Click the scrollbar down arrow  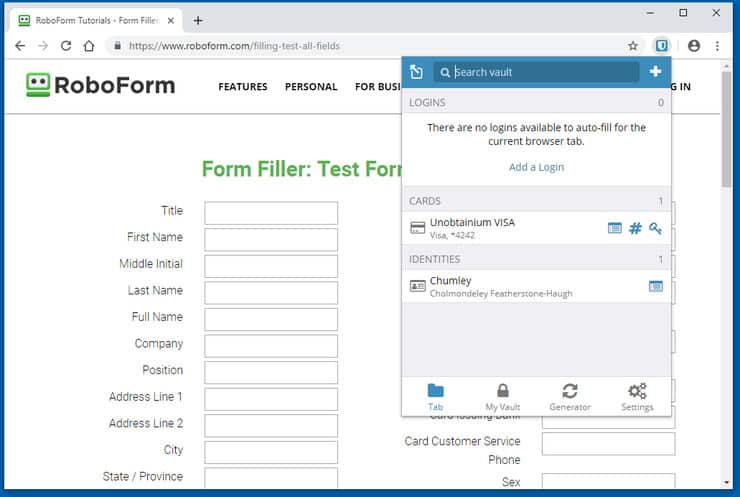[727, 482]
